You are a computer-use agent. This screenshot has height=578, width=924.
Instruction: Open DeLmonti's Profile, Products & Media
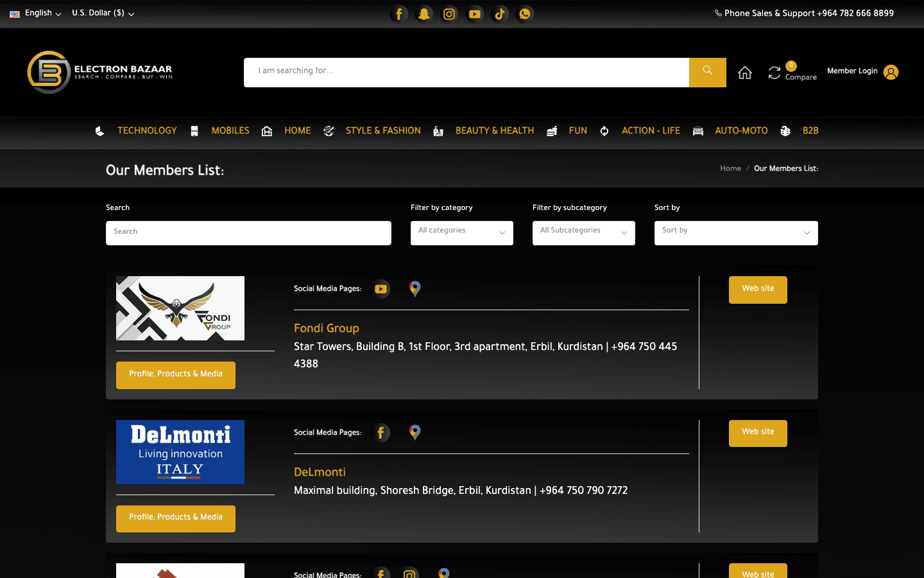click(176, 518)
